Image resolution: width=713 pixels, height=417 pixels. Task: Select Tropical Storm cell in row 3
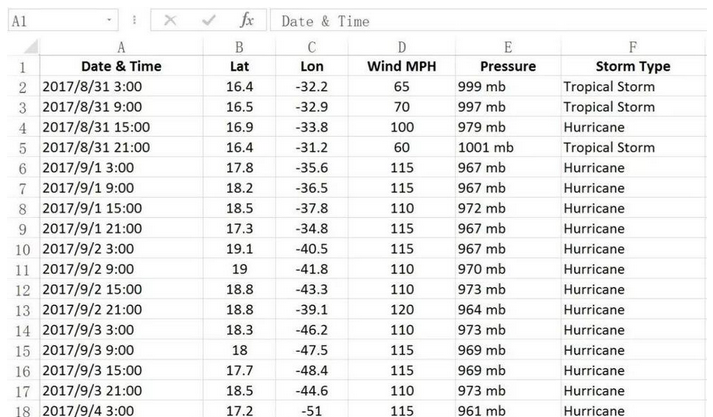633,107
